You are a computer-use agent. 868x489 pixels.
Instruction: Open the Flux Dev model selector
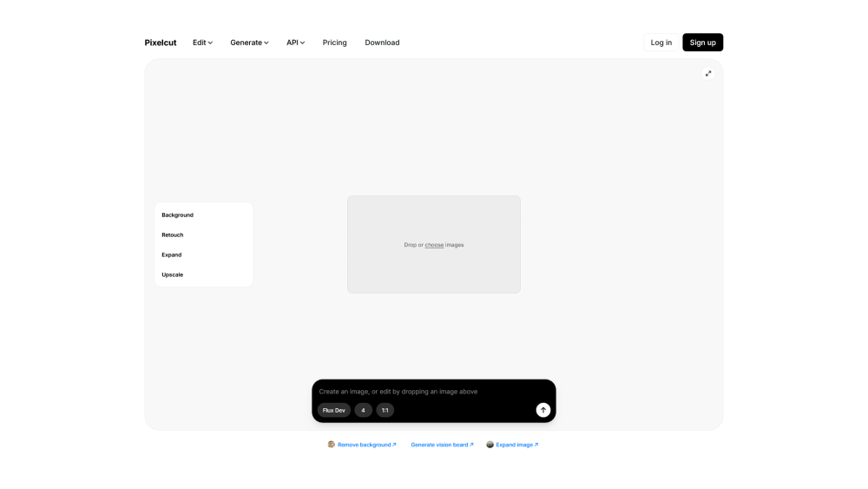334,410
